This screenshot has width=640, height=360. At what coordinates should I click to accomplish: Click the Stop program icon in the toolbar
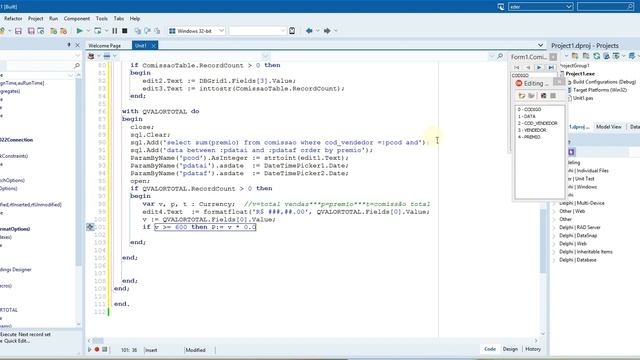pos(124,31)
